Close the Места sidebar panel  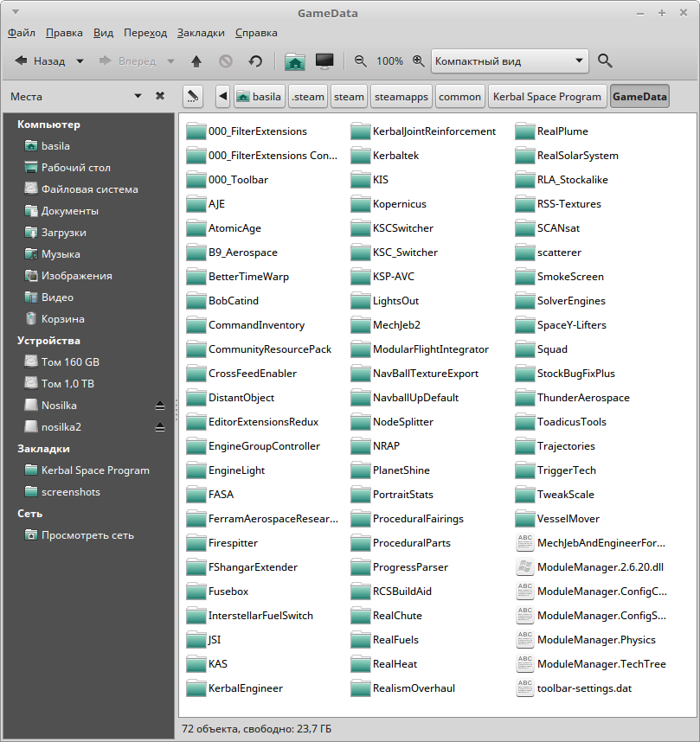tap(160, 96)
